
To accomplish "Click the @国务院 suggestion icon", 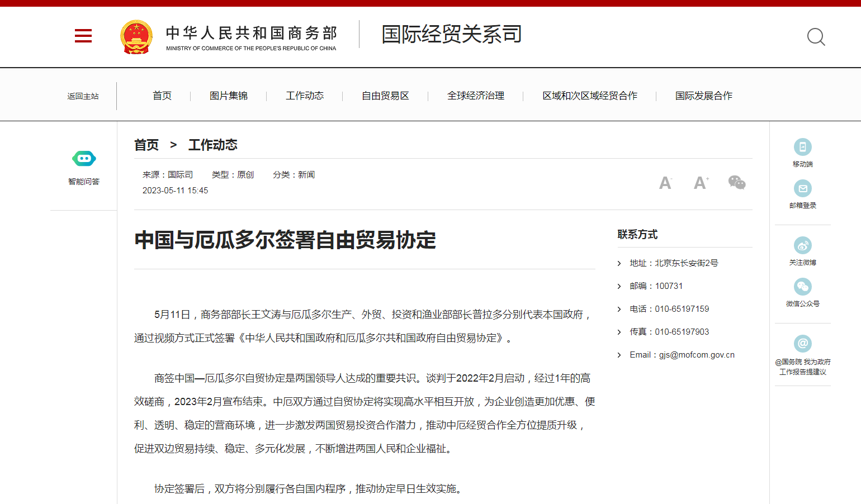I will point(803,344).
